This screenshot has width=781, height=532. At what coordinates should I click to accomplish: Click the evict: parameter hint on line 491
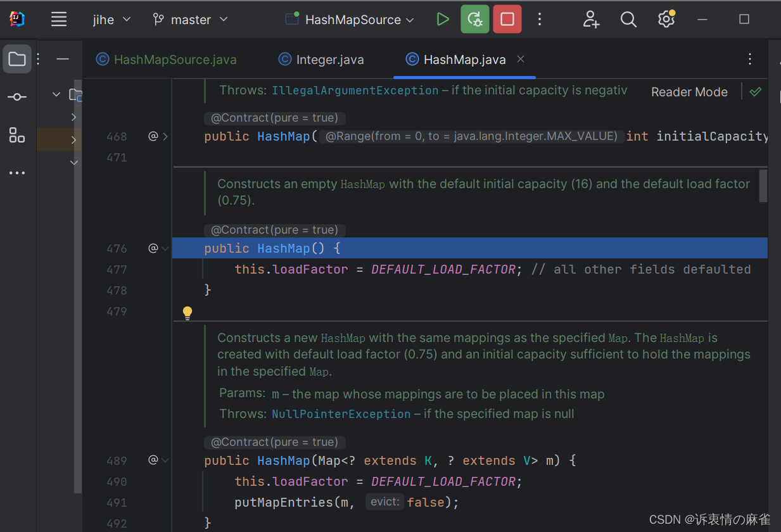(385, 502)
